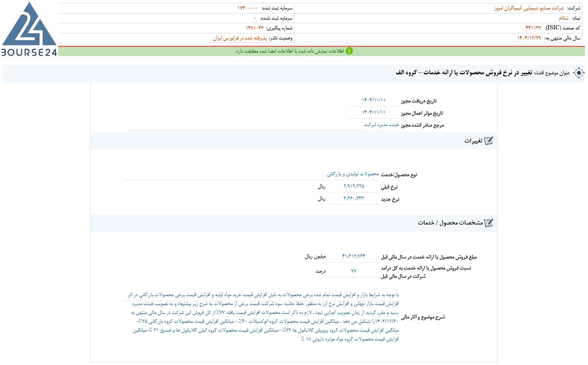The height and width of the screenshot is (365, 588).
Task: Click fiscal year end date ۱۴۰۴/۱۲/۲۹
Action: (529, 38)
